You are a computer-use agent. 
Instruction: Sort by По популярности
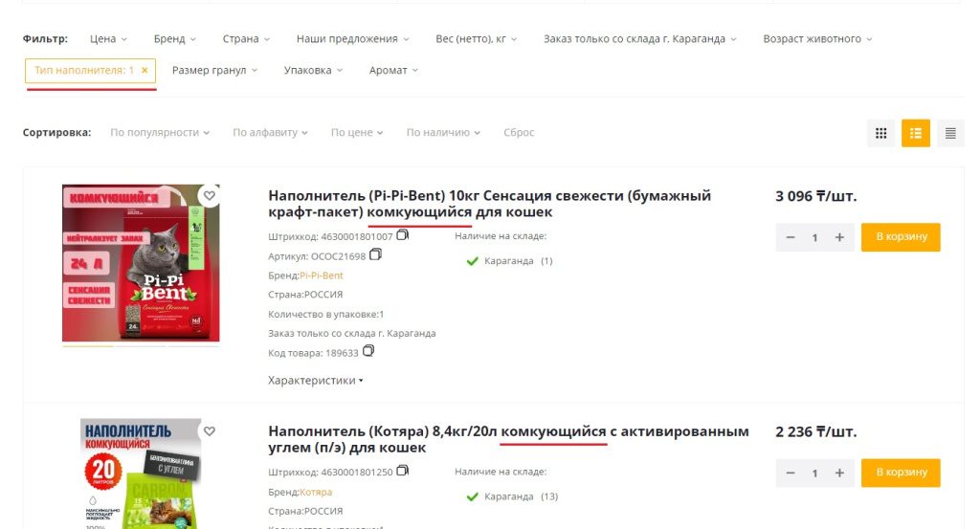[x=160, y=132]
